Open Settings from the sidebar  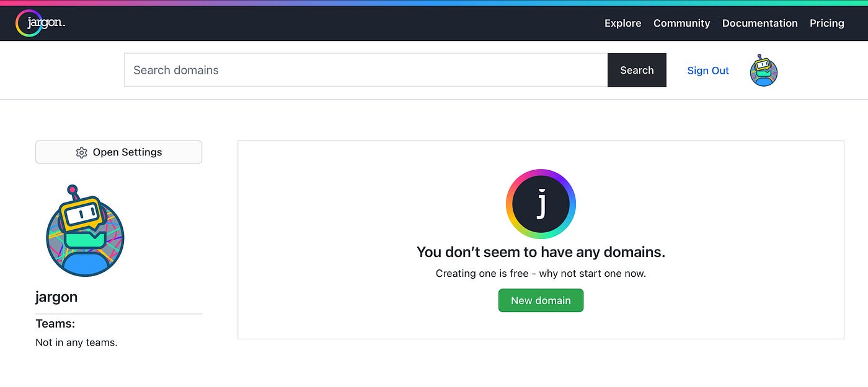tap(118, 152)
